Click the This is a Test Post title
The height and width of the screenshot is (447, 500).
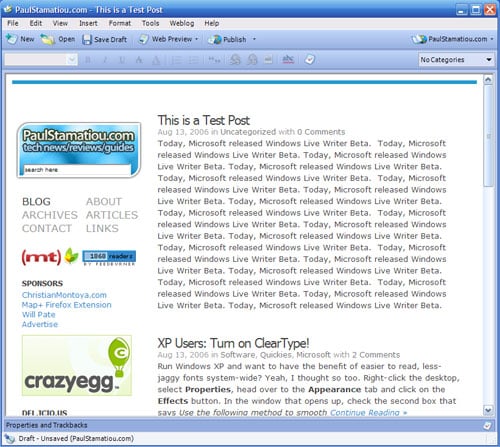(x=203, y=120)
